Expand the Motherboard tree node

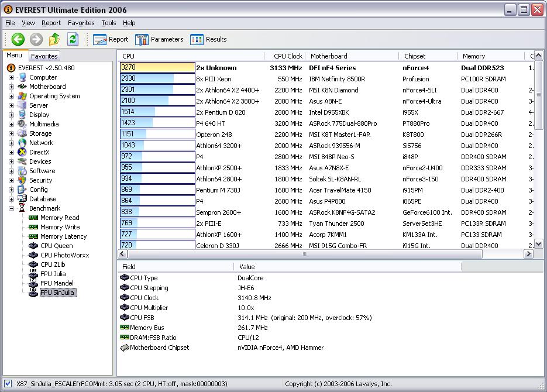[12, 87]
